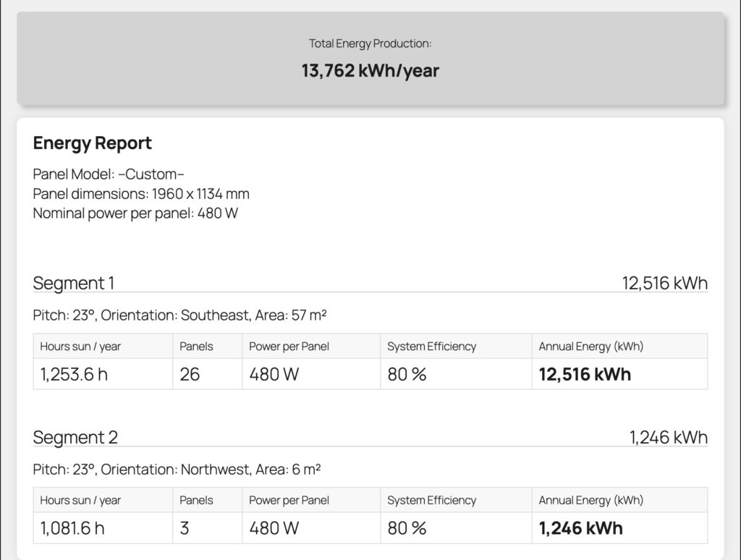Click the Northwest orientation description line
The height and width of the screenshot is (560, 741).
(x=177, y=470)
